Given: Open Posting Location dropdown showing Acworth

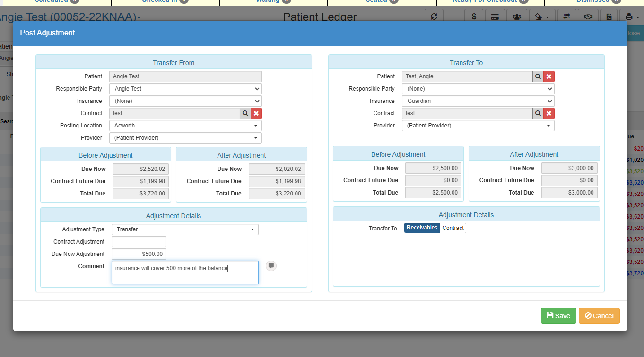Looking at the screenshot, I should 185,126.
